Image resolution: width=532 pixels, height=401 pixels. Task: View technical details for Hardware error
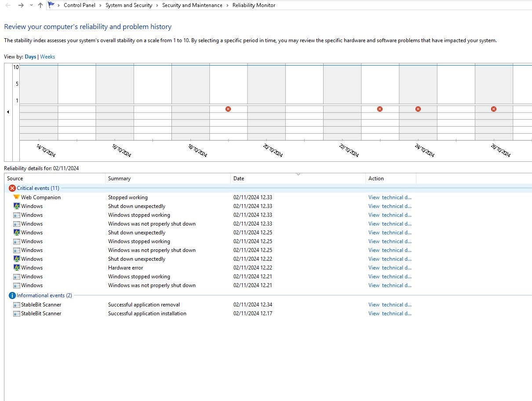click(x=390, y=268)
